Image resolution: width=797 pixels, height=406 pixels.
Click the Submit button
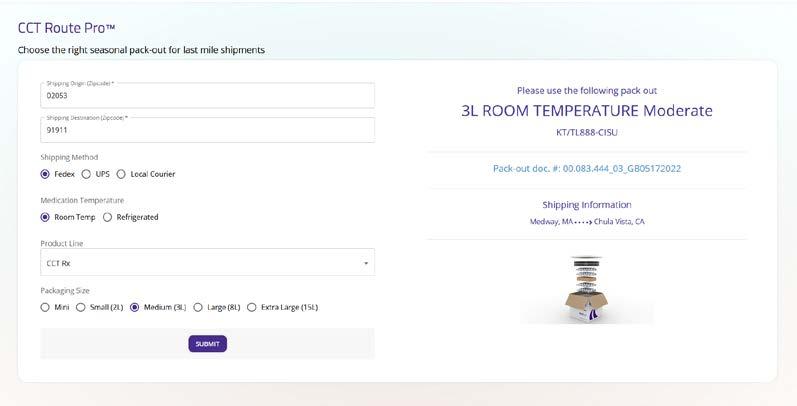click(207, 344)
